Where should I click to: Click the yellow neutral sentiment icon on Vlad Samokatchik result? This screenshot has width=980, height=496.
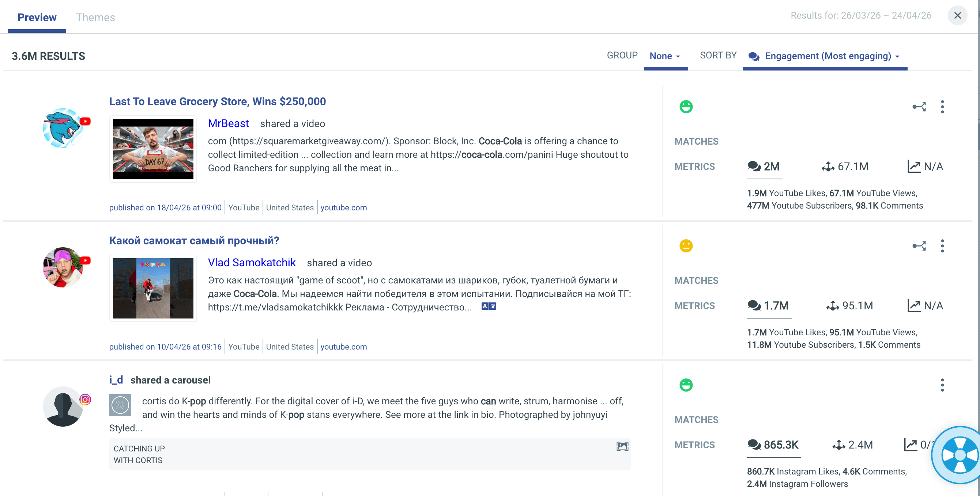pyautogui.click(x=686, y=246)
